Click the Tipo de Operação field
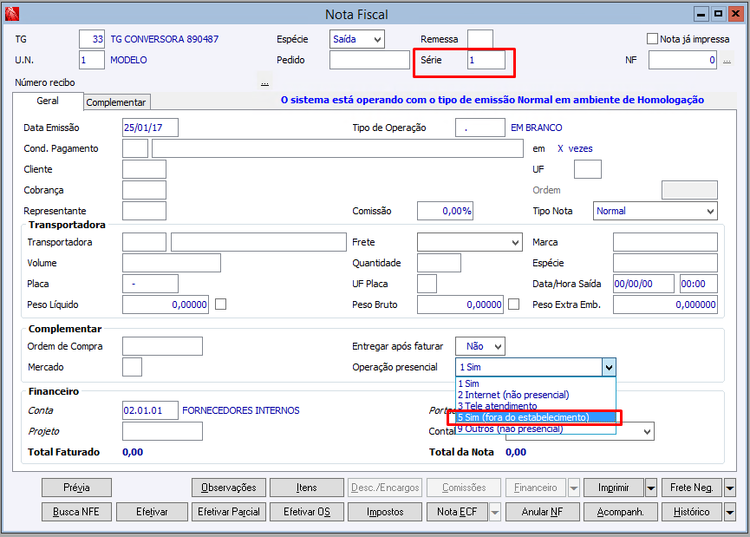Viewport: 750px width, 537px height. (480, 128)
